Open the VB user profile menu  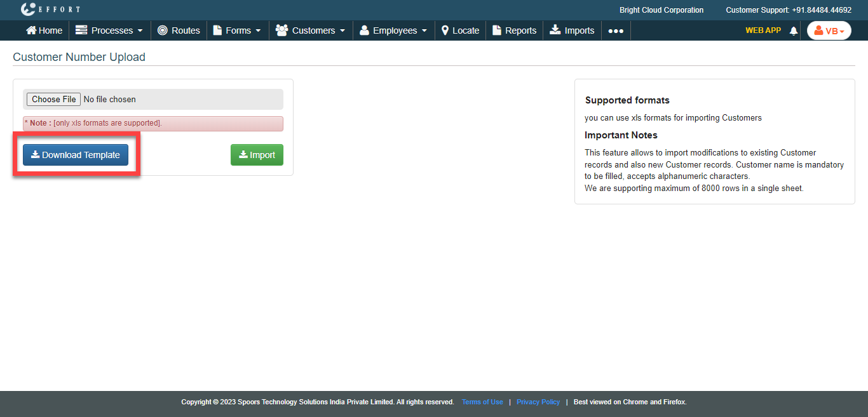[829, 30]
